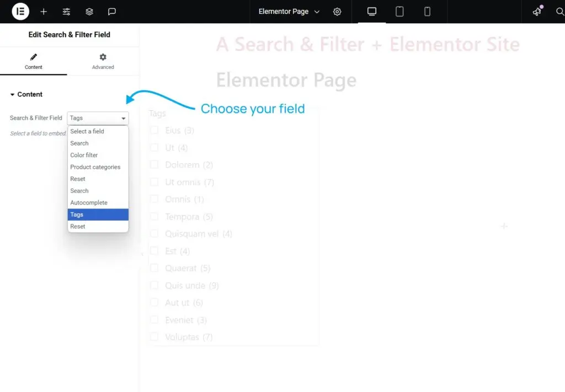Click the site title heading
The image size is (565, 392).
[x=367, y=45]
